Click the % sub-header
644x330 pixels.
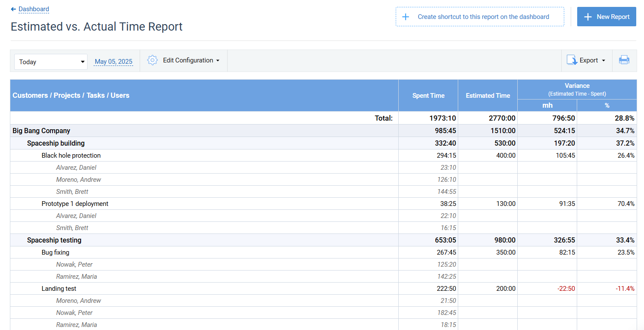coord(607,105)
